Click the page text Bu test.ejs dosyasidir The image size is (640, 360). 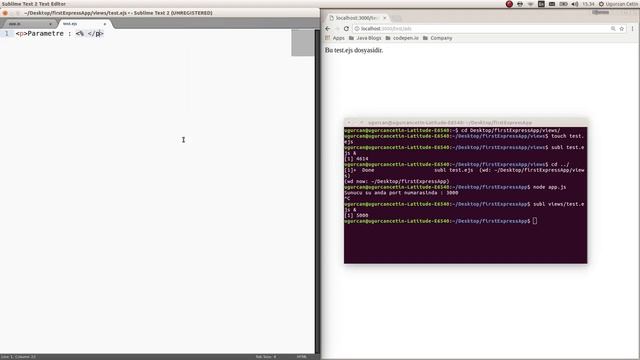point(354,50)
